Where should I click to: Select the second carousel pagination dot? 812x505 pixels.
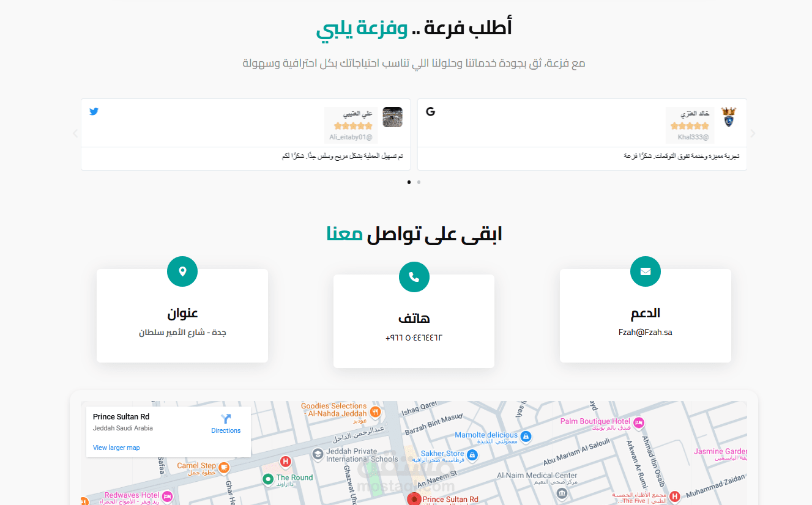[419, 182]
